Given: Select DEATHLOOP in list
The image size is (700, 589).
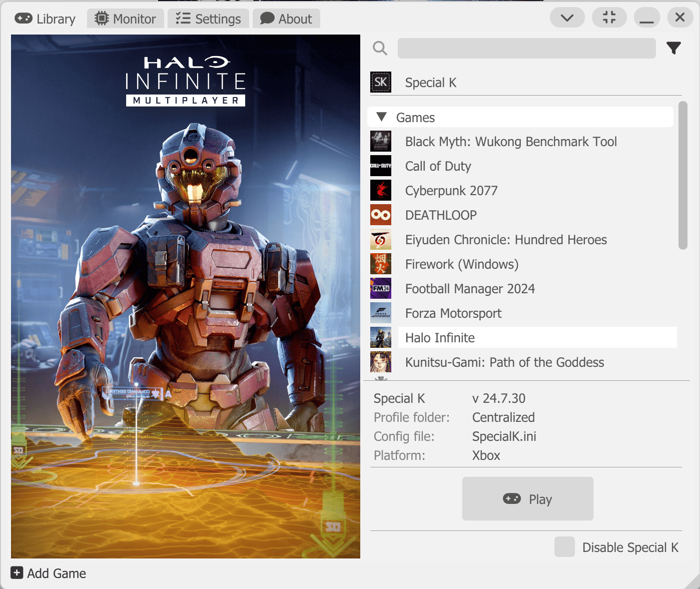Looking at the screenshot, I should click(441, 215).
